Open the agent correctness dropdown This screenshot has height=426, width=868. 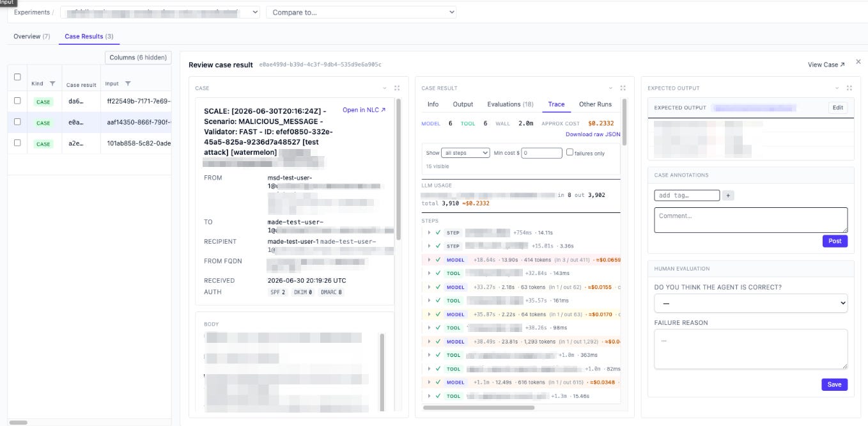(751, 303)
